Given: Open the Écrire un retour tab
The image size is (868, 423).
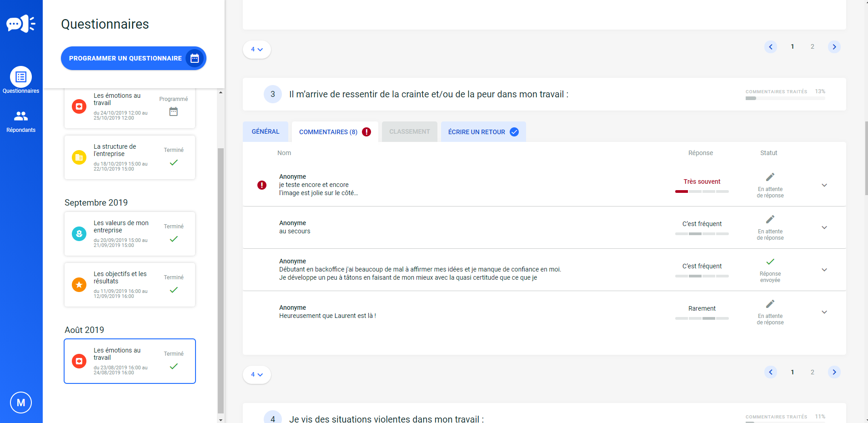Looking at the screenshot, I should click(483, 132).
